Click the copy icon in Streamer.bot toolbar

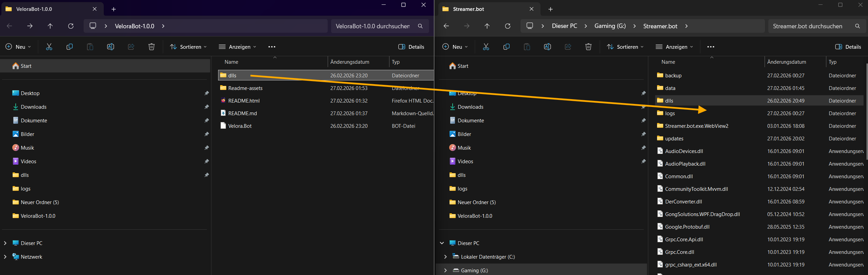click(506, 47)
